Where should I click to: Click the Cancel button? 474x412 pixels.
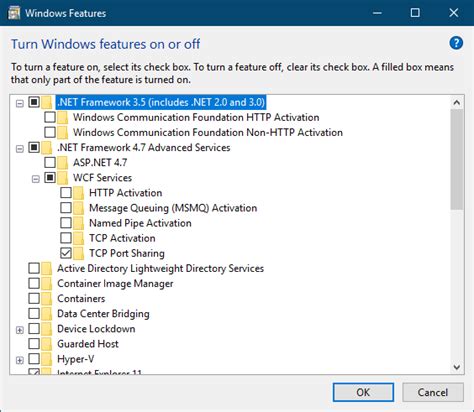click(x=433, y=392)
